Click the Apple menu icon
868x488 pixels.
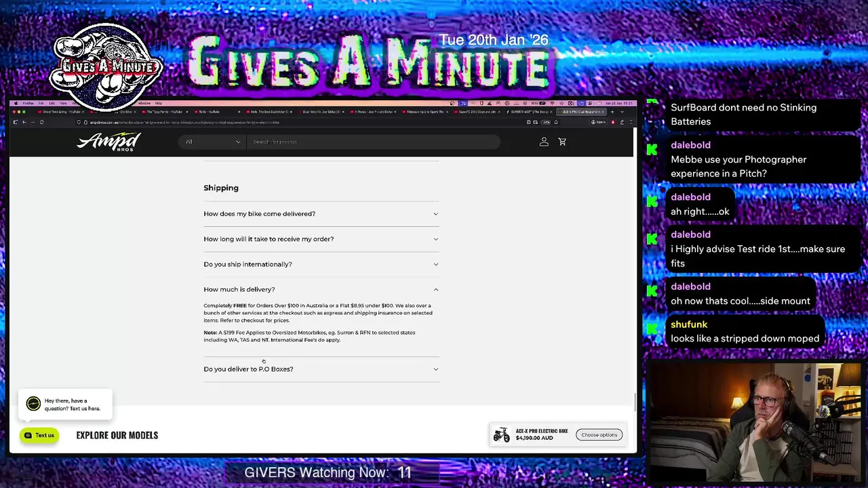pyautogui.click(x=16, y=103)
